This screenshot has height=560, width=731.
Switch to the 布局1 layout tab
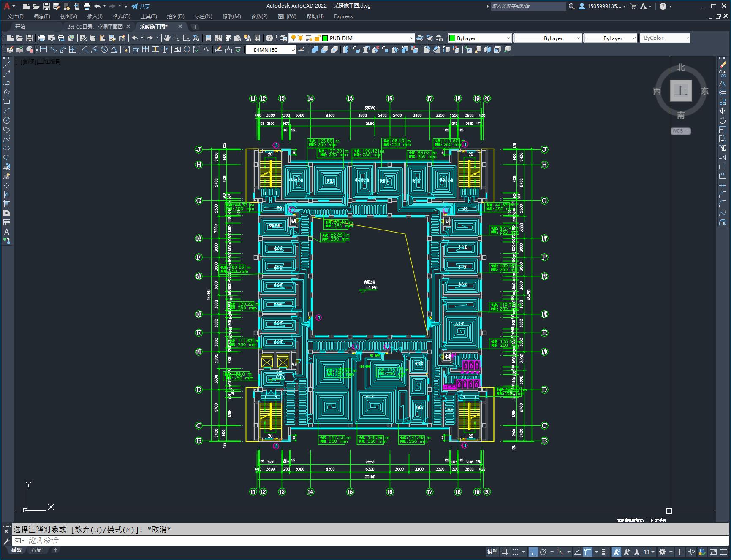coord(38,550)
